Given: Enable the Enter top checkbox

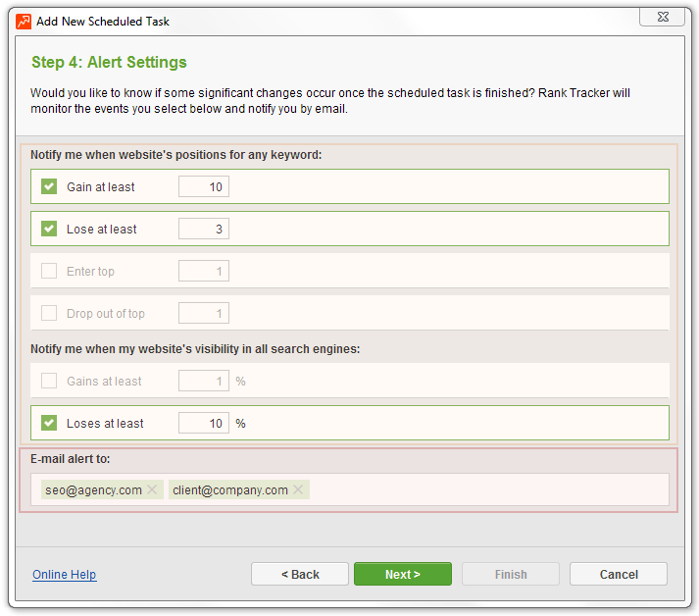Looking at the screenshot, I should click(x=49, y=271).
